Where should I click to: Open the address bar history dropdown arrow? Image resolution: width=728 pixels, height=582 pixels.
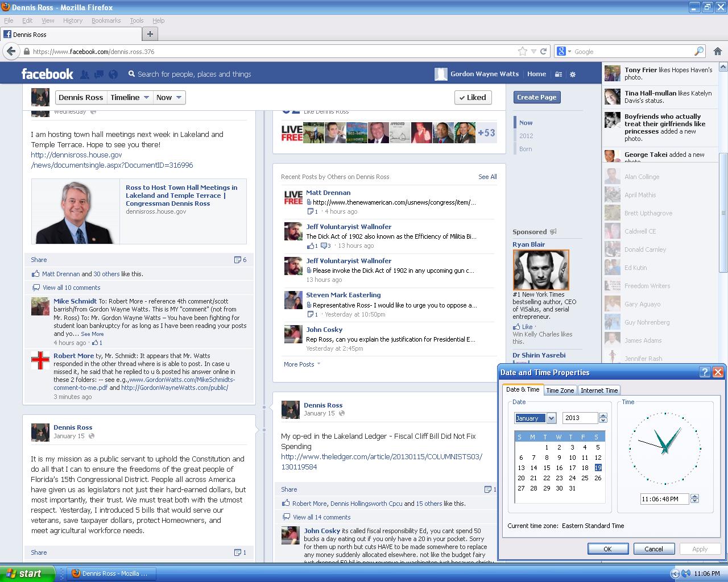(x=533, y=51)
